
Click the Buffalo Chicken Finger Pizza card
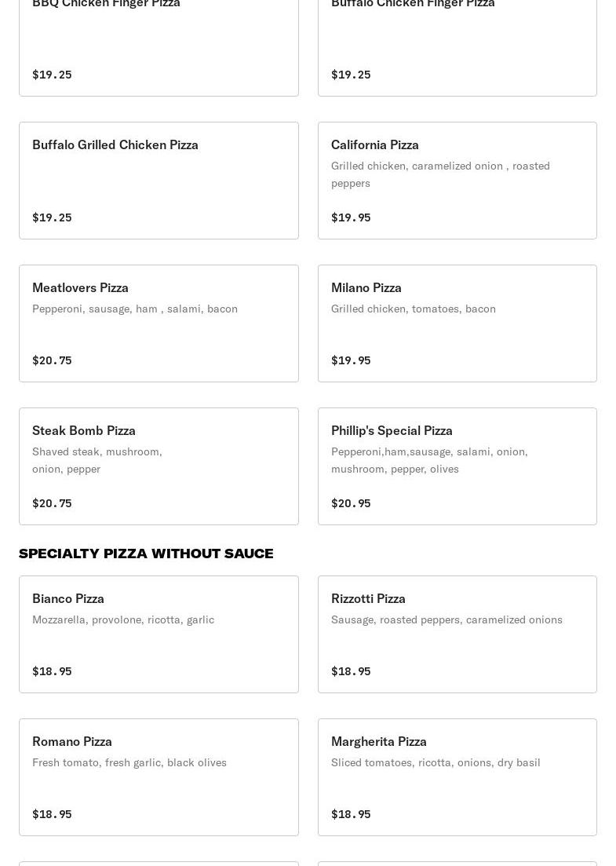(457, 48)
